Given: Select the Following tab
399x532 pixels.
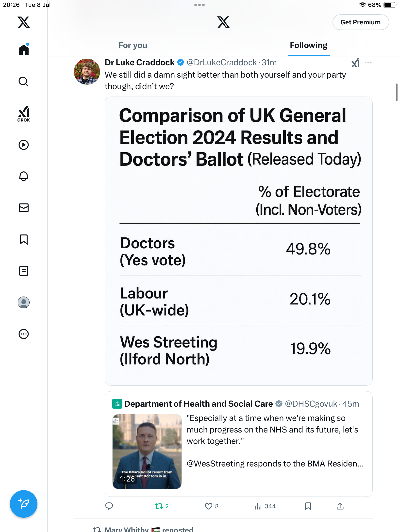Looking at the screenshot, I should click(x=309, y=45).
